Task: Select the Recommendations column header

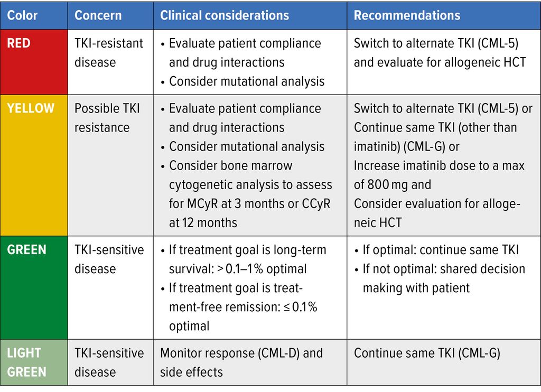Action: pyautogui.click(x=407, y=15)
